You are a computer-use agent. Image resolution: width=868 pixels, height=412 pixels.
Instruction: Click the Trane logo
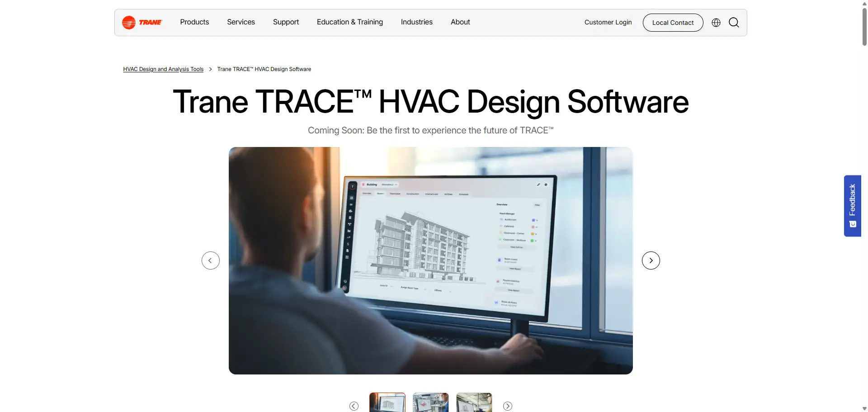[x=142, y=22]
